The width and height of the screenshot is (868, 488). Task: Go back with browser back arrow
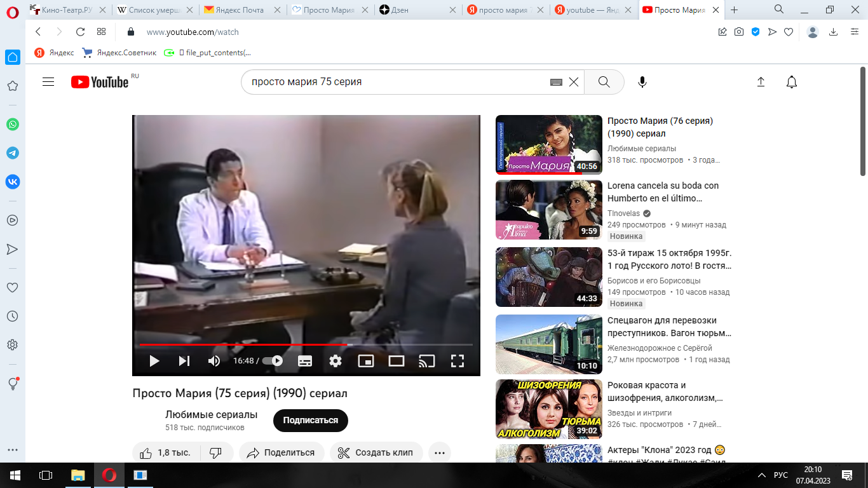pyautogui.click(x=38, y=32)
